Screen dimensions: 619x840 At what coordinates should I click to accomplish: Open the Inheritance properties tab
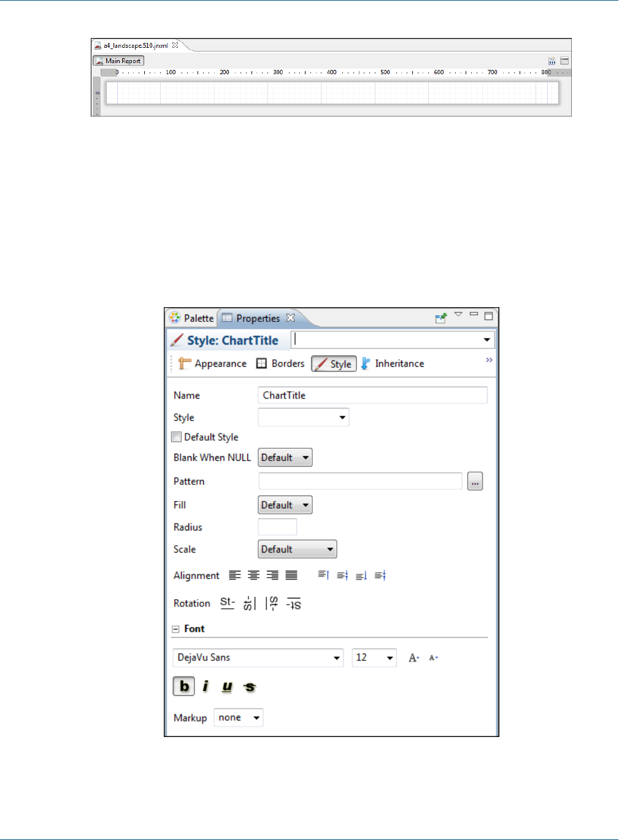(393, 364)
